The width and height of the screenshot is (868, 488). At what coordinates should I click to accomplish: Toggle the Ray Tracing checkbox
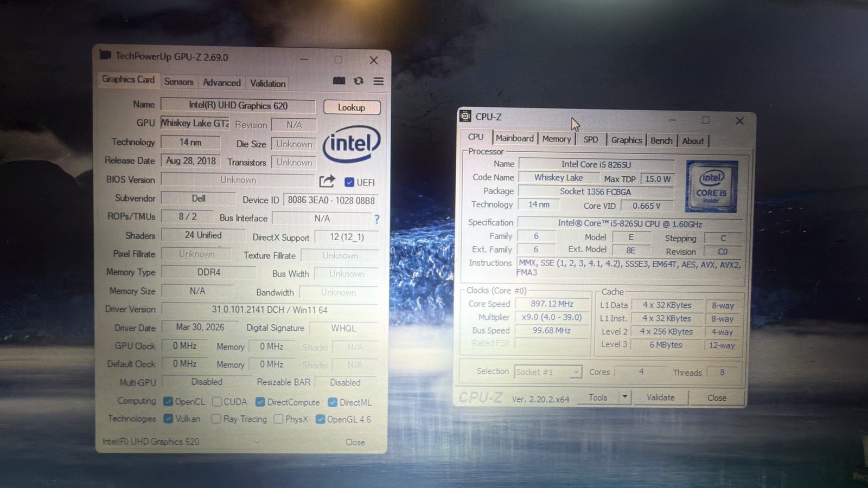[x=216, y=419]
